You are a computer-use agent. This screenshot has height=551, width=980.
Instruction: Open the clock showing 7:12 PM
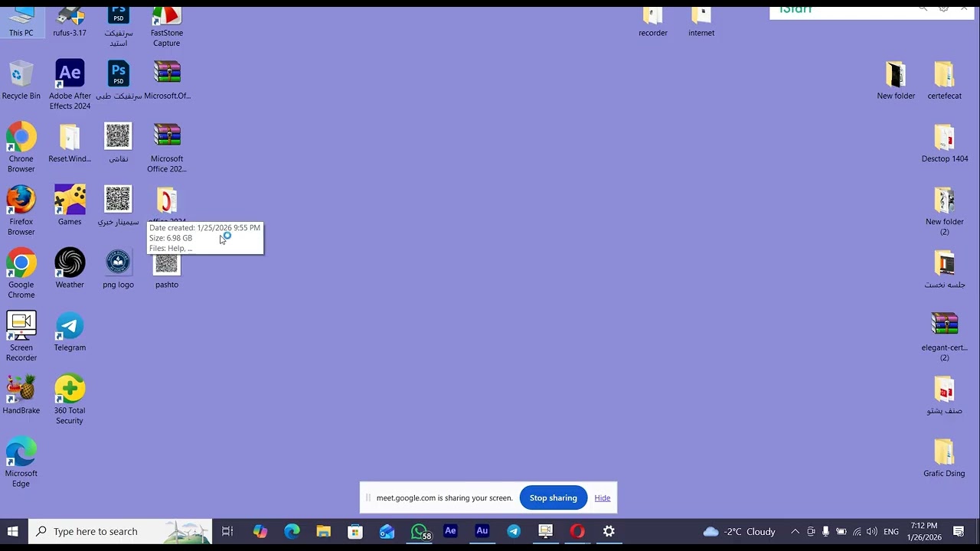tap(924, 531)
